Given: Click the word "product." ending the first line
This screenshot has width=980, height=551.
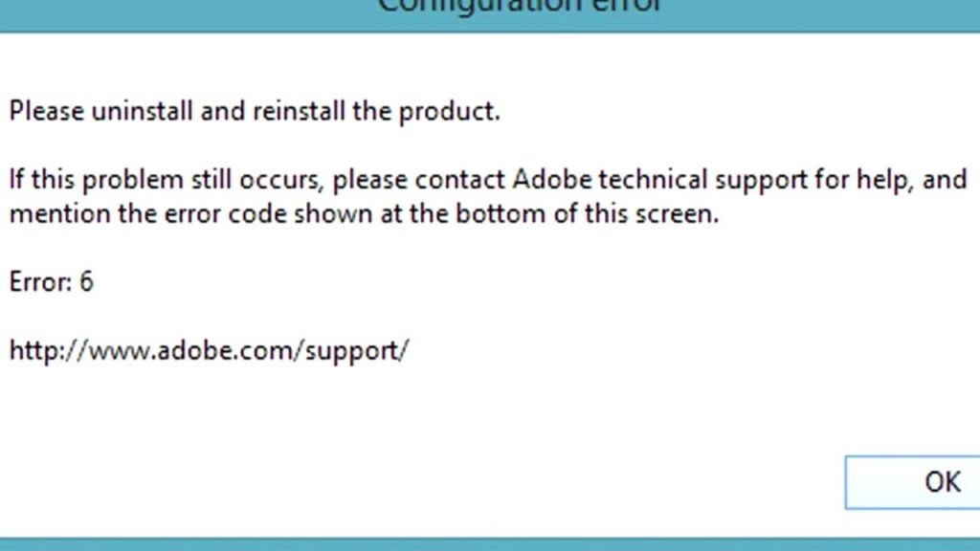Looking at the screenshot, I should (x=449, y=112).
